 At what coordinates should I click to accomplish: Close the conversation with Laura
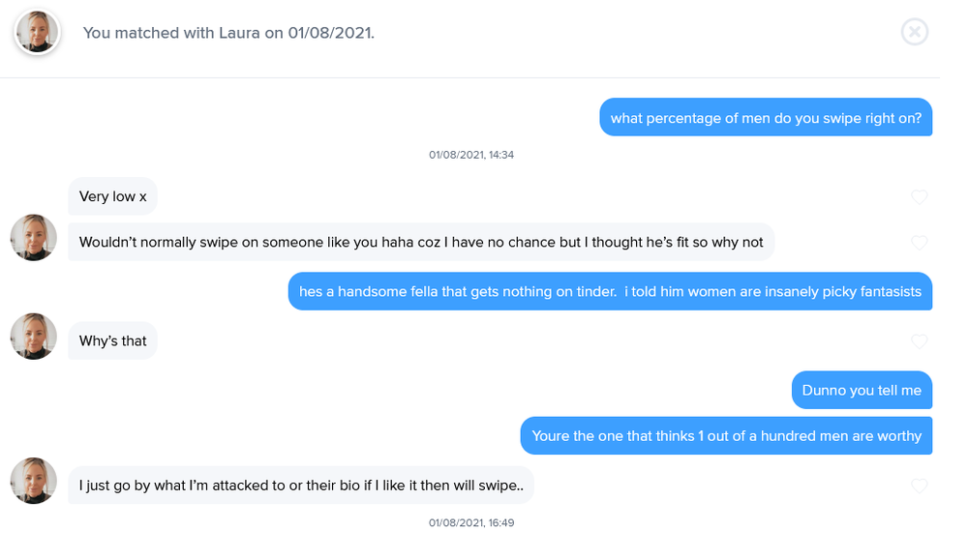(914, 32)
